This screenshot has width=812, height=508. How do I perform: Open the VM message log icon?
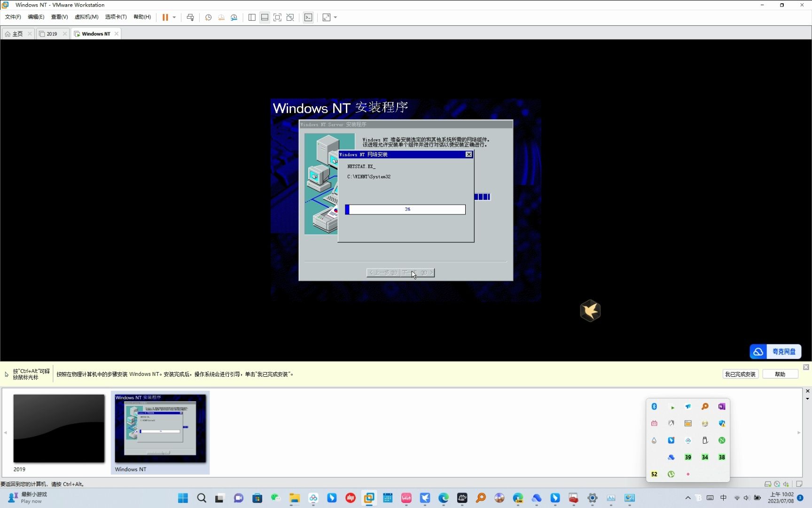799,484
